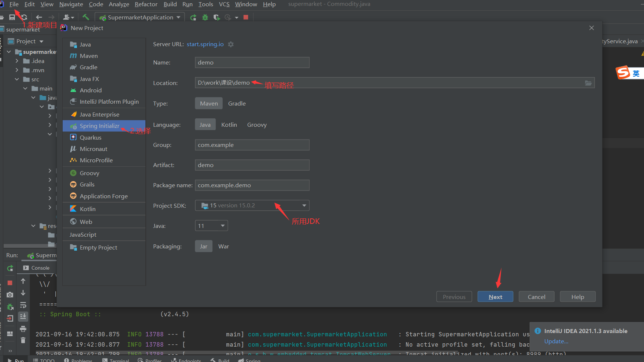644x362 pixels.
Task: Select Jar packaging
Action: 204,247
